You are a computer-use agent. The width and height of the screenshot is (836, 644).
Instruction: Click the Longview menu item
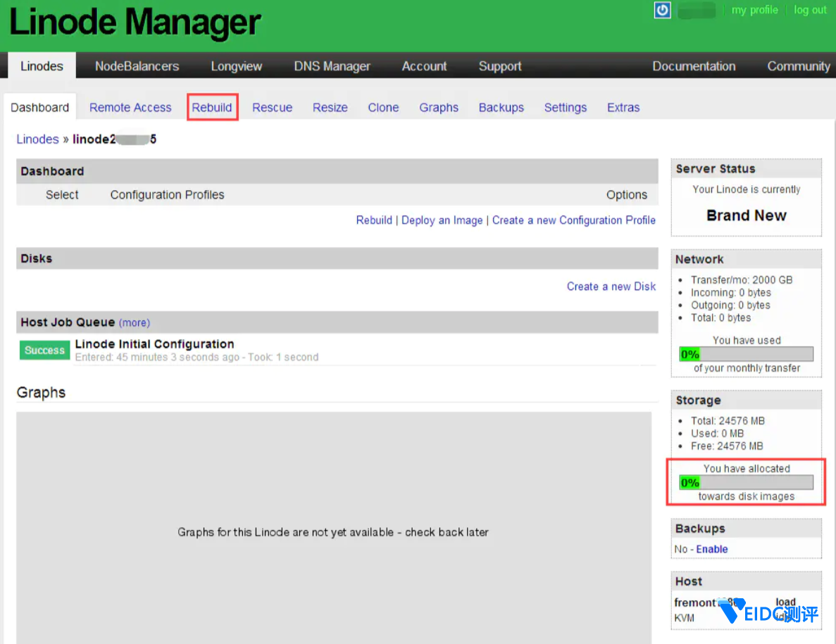(x=236, y=66)
